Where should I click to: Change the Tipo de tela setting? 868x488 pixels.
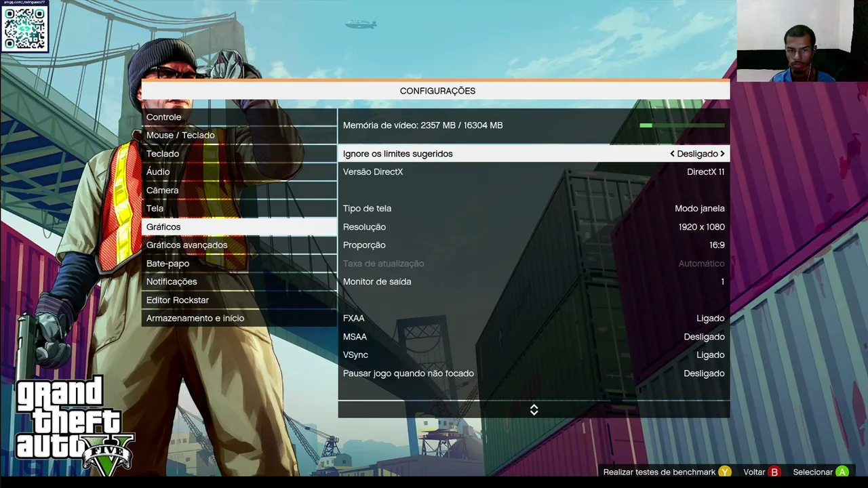click(x=534, y=209)
